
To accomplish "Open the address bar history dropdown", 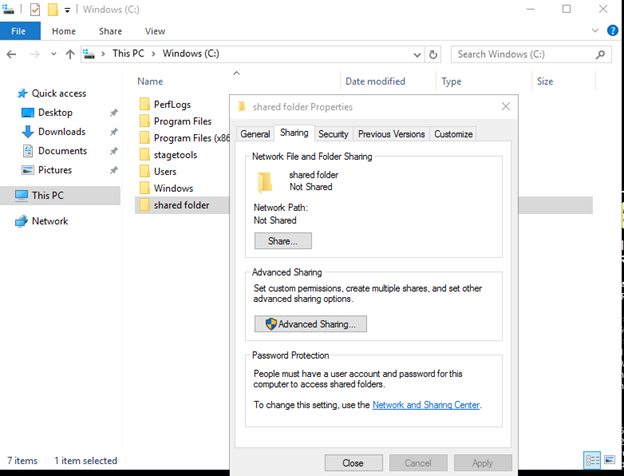I will click(417, 55).
